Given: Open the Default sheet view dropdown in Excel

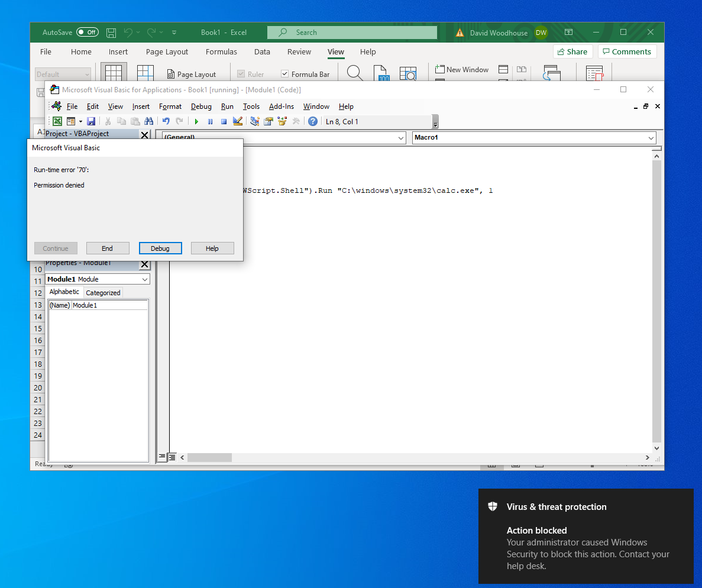Looking at the screenshot, I should click(63, 75).
